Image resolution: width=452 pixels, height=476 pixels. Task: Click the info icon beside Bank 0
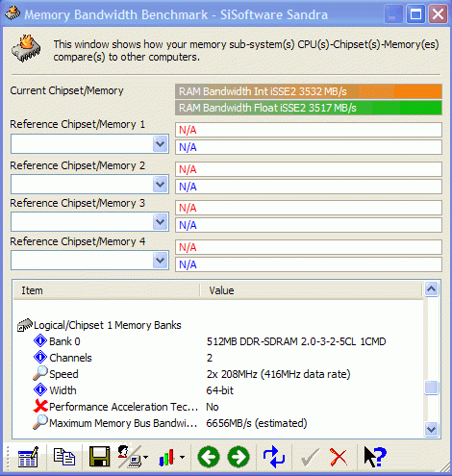[x=40, y=340]
